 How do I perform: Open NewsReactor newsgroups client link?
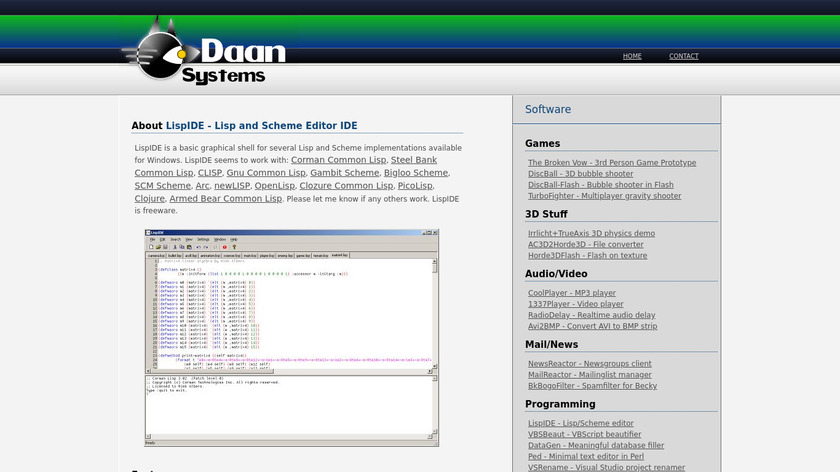click(589, 364)
